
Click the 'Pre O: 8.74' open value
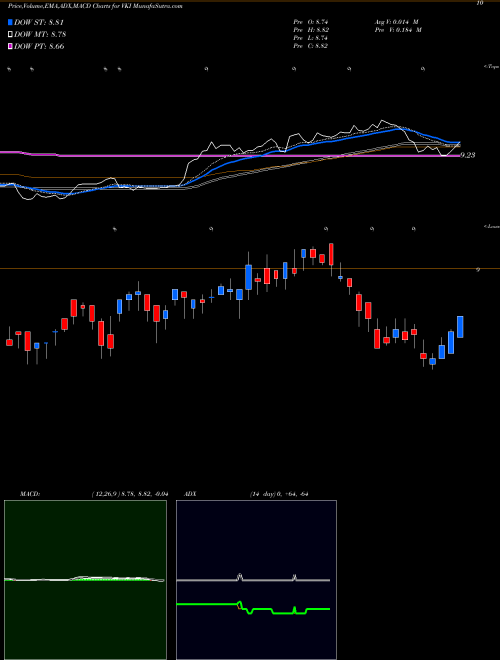311,22
